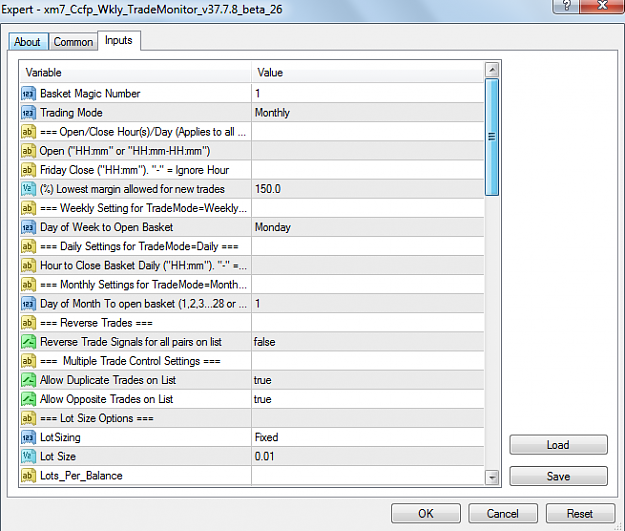The width and height of the screenshot is (625, 531).
Task: Click the scrollbar up arrow in inputs list
Action: 492,70
